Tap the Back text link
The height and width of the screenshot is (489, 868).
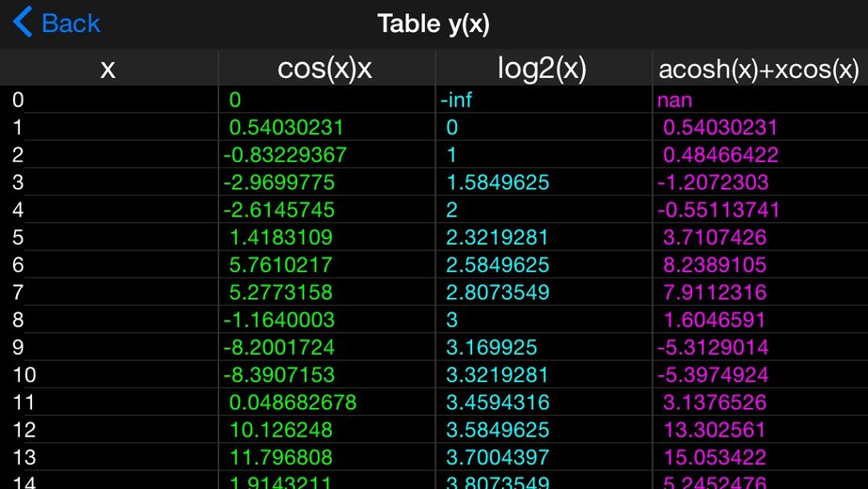(x=71, y=24)
